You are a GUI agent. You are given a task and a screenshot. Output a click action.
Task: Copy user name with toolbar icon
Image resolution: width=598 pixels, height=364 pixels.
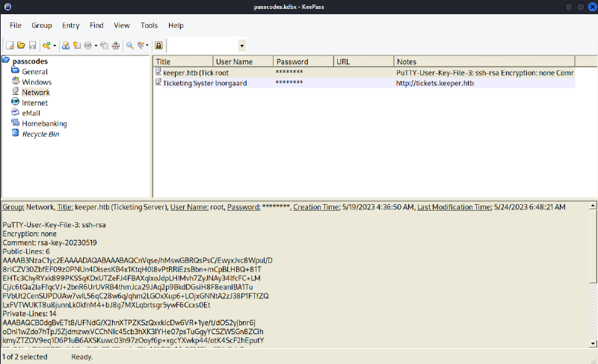pos(66,46)
